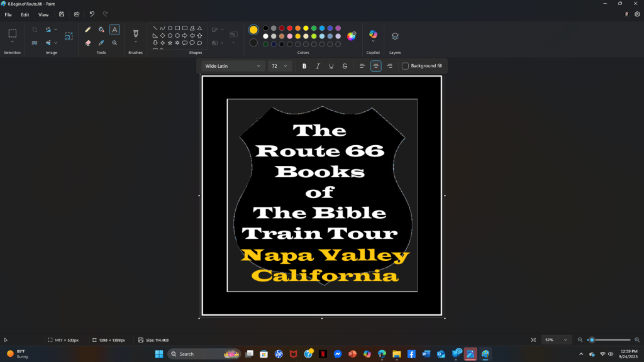Enable the Background fill checkbox

point(406,66)
